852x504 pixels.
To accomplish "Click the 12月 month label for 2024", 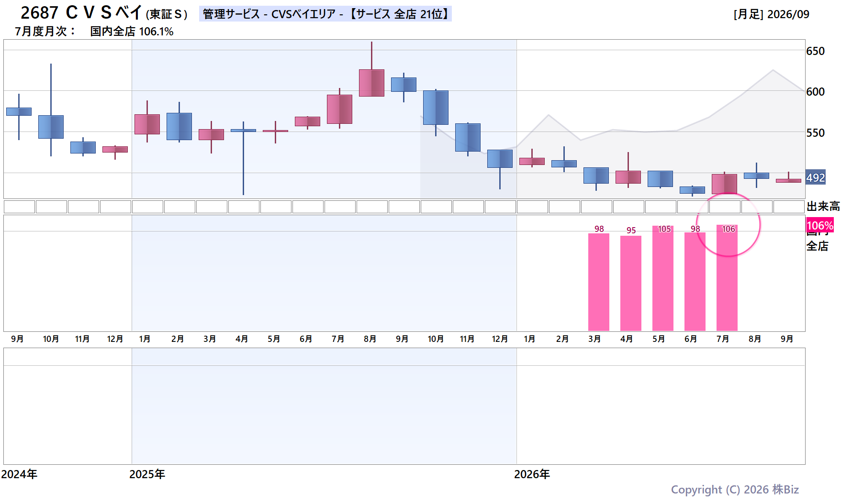I will [x=115, y=339].
